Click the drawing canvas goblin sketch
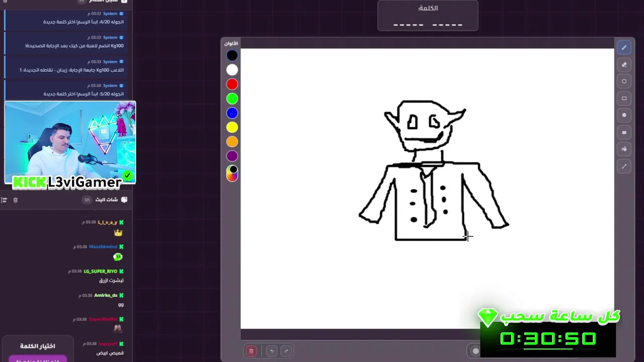Viewport: 644px width, 362px height. click(x=434, y=170)
